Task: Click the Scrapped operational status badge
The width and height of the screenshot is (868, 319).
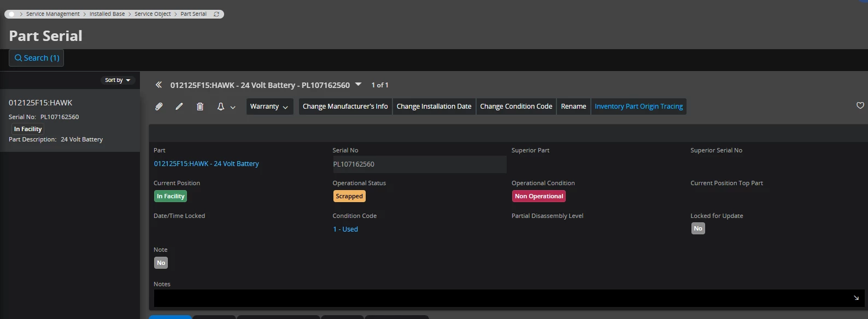Action: [x=349, y=196]
